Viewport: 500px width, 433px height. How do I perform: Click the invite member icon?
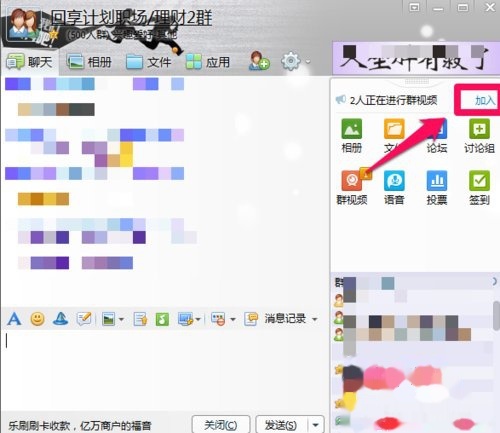click(x=259, y=61)
